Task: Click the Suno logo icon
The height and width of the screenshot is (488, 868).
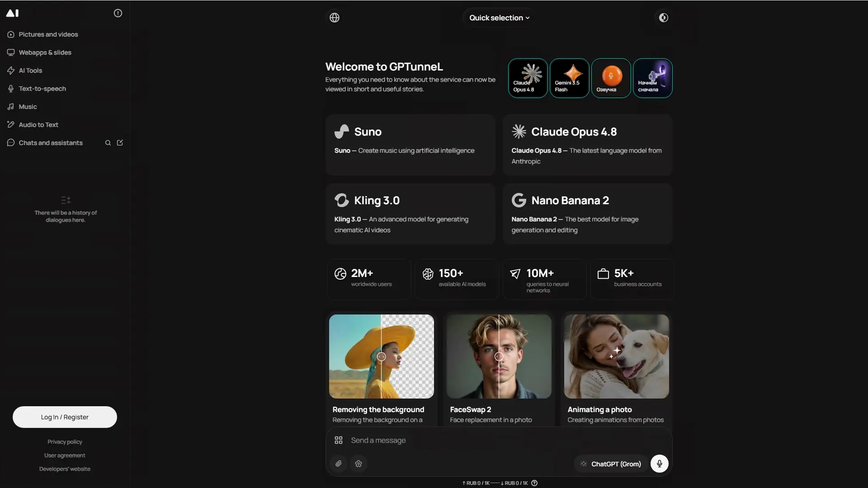Action: [342, 131]
